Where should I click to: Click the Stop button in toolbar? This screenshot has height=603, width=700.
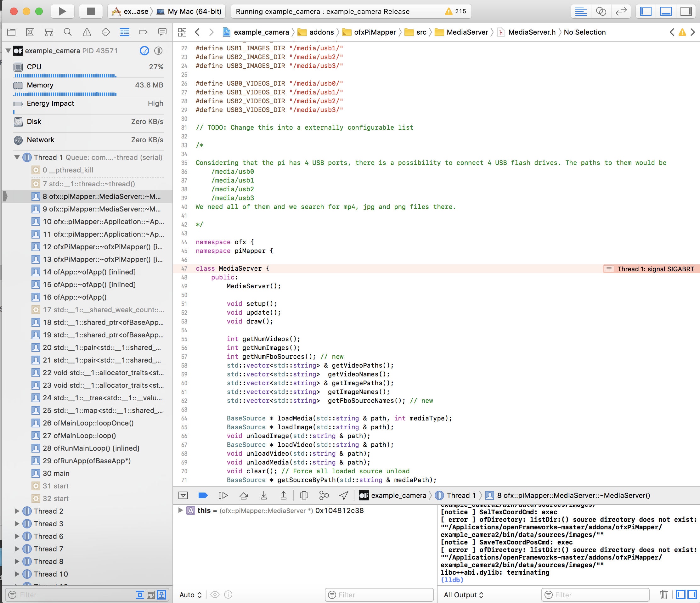(91, 11)
